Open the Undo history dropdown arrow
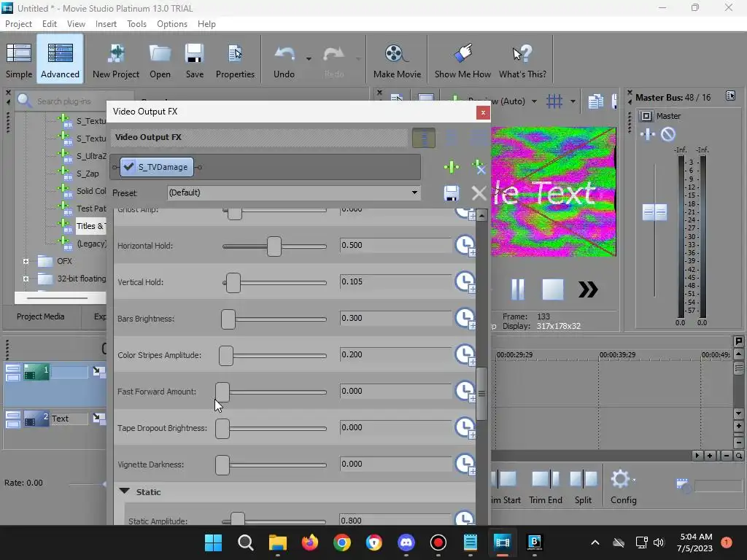The image size is (747, 560). click(309, 59)
